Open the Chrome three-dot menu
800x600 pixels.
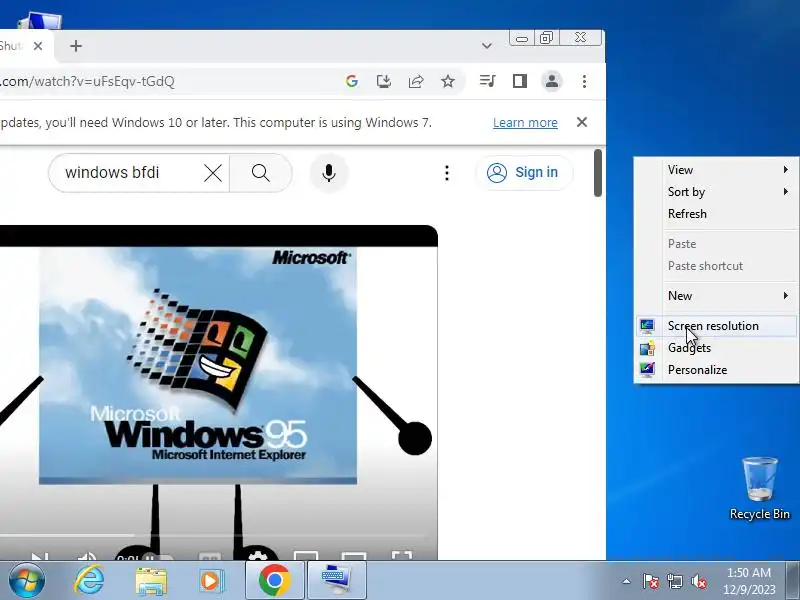pos(584,81)
